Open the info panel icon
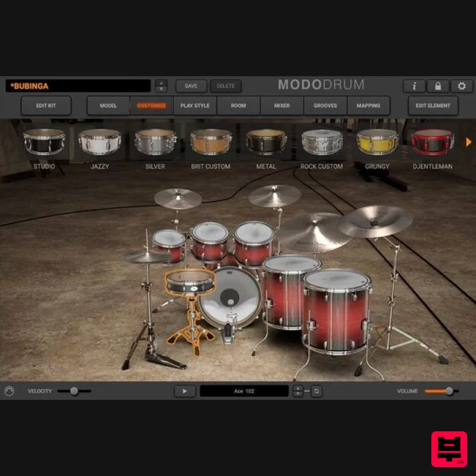This screenshot has width=476, height=476. coord(414,86)
